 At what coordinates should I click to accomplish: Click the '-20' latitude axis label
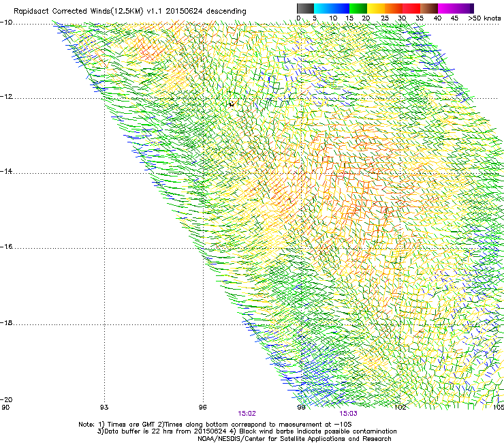pyautogui.click(x=6, y=399)
